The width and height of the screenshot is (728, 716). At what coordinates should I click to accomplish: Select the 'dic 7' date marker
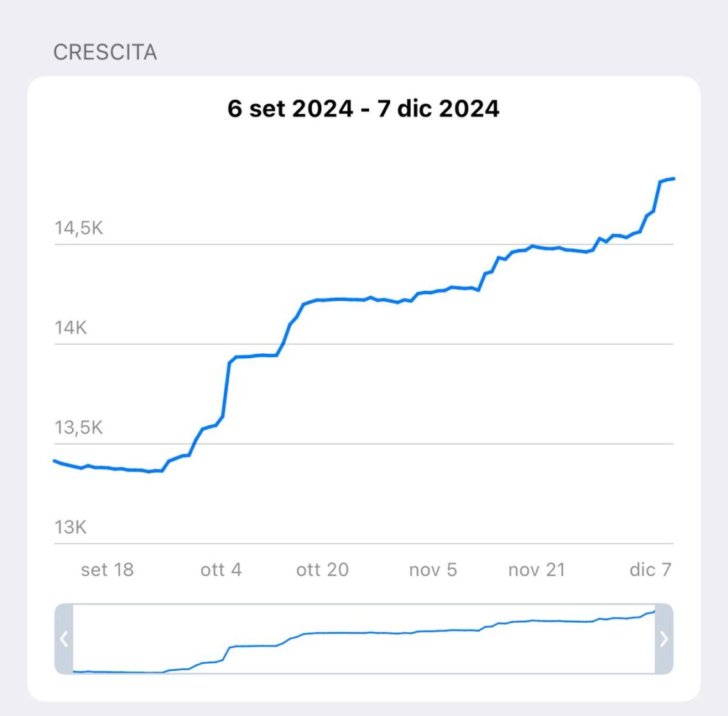click(x=650, y=570)
